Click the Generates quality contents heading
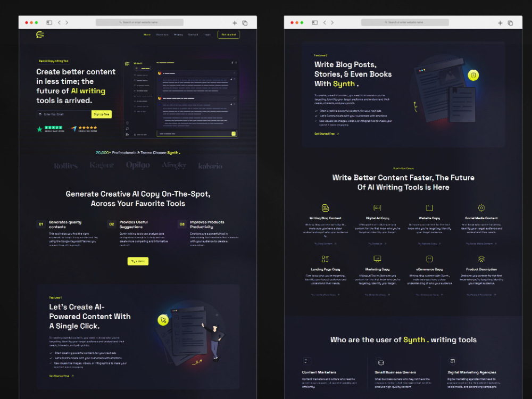This screenshot has height=399, width=532. pos(65,225)
